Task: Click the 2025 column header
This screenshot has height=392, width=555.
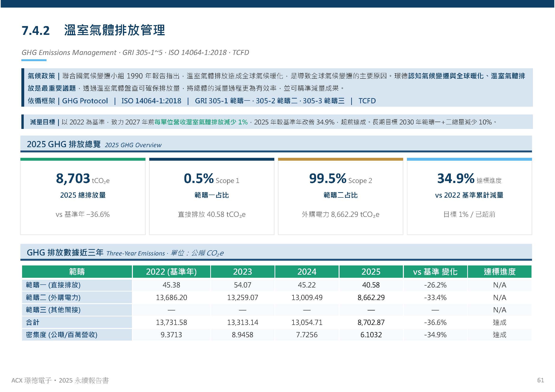Action: coord(371,272)
